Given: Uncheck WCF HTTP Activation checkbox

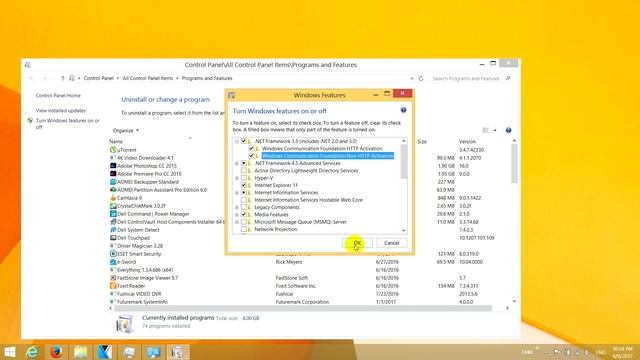Looking at the screenshot, I should point(251,148).
